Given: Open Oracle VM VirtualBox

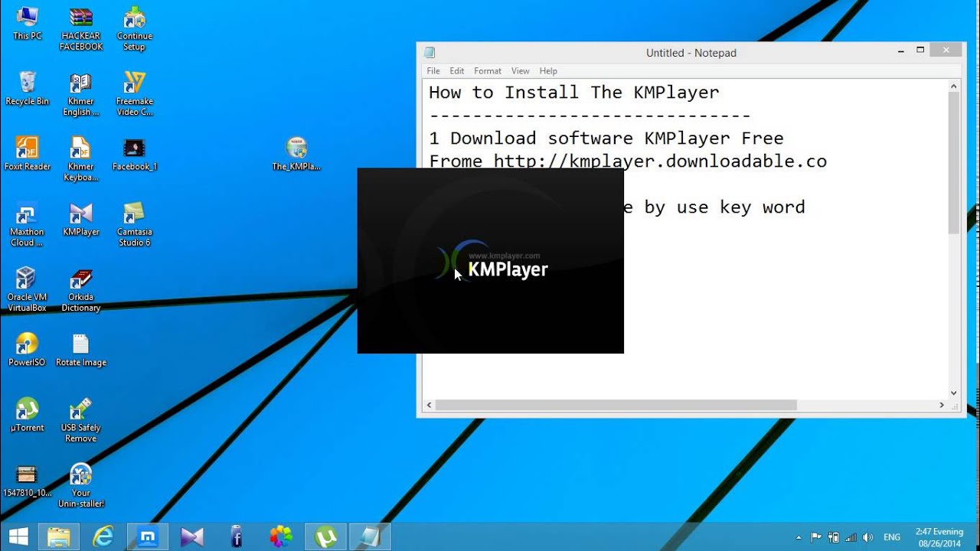Looking at the screenshot, I should 27,289.
